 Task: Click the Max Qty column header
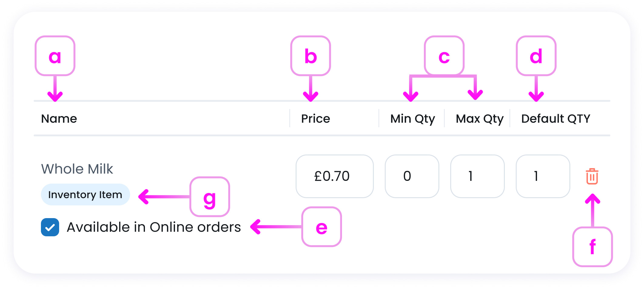coord(479,119)
